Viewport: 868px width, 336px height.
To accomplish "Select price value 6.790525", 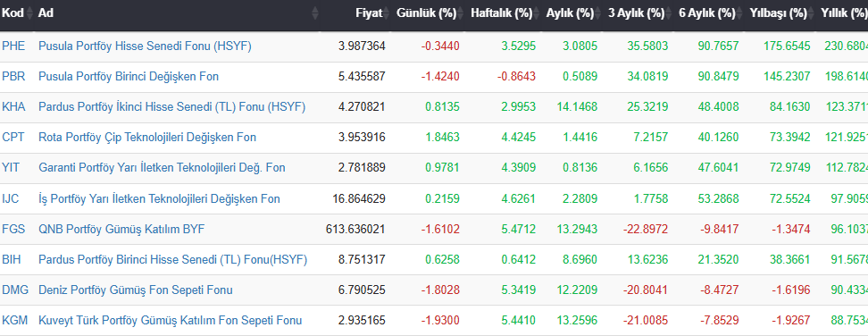I will tap(362, 290).
